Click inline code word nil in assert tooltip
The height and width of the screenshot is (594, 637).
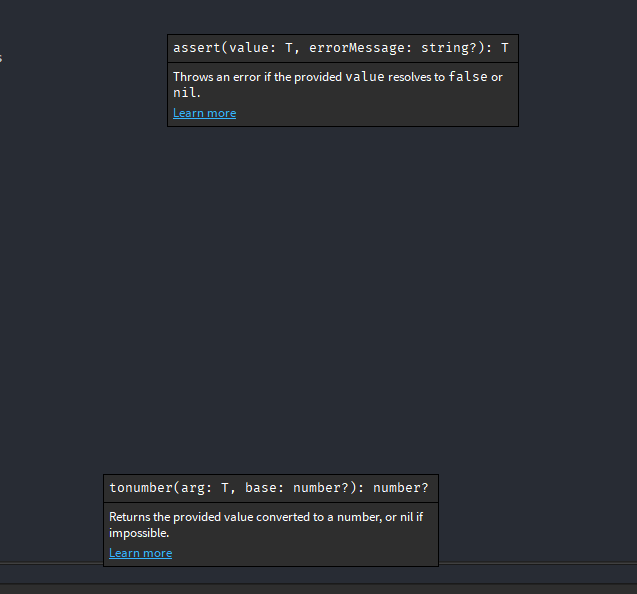click(185, 93)
